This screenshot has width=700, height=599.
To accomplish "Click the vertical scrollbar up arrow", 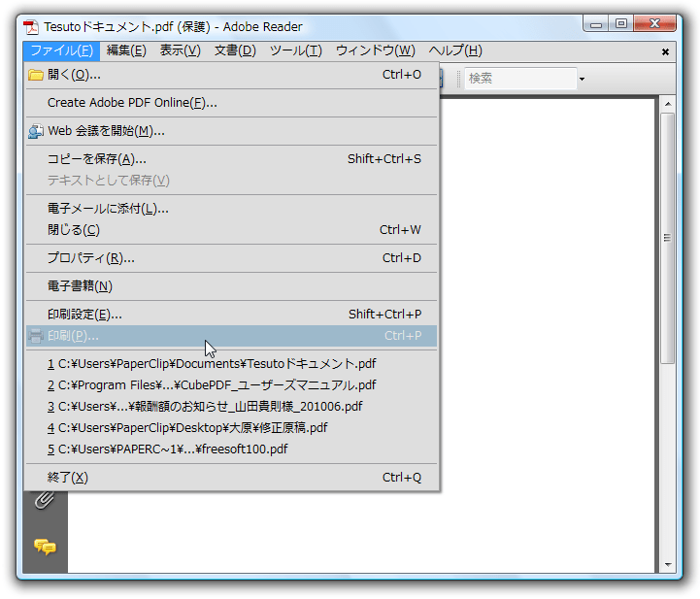I will [668, 104].
